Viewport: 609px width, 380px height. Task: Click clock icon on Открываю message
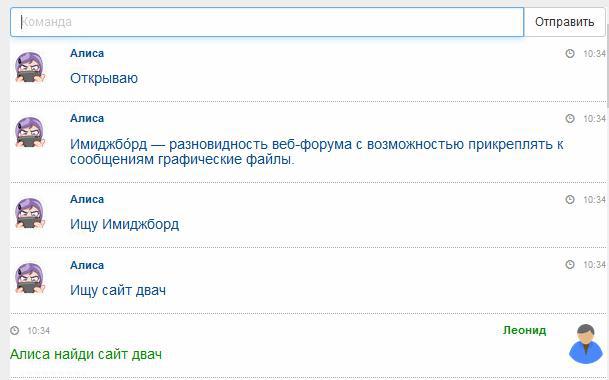570,53
